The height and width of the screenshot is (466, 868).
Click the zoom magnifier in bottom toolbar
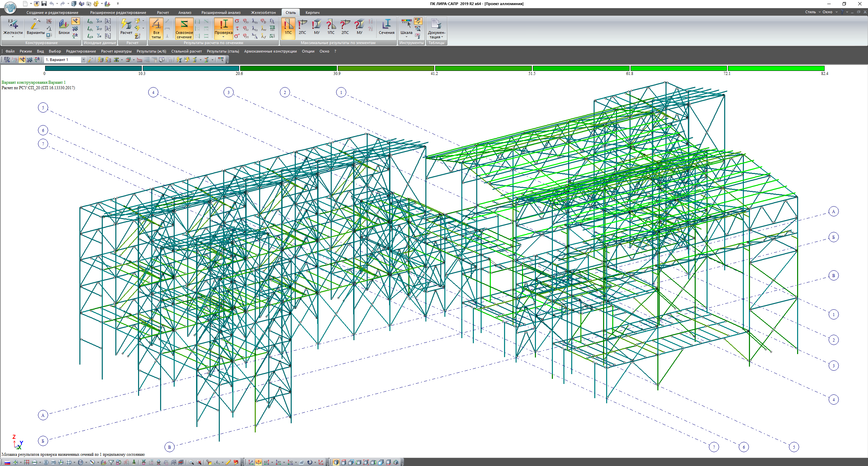pos(191,462)
